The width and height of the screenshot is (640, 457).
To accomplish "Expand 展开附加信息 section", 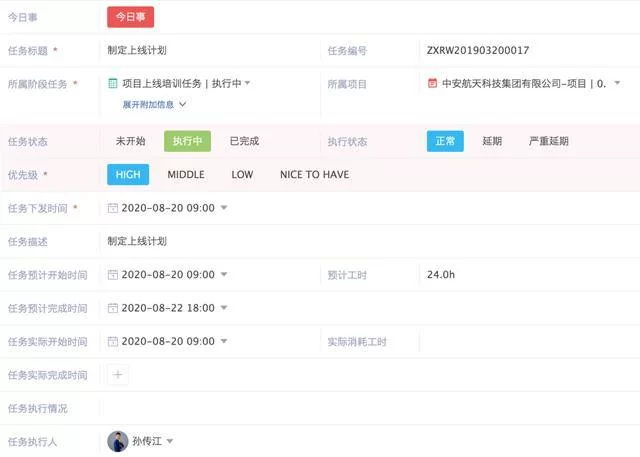I will click(x=154, y=104).
